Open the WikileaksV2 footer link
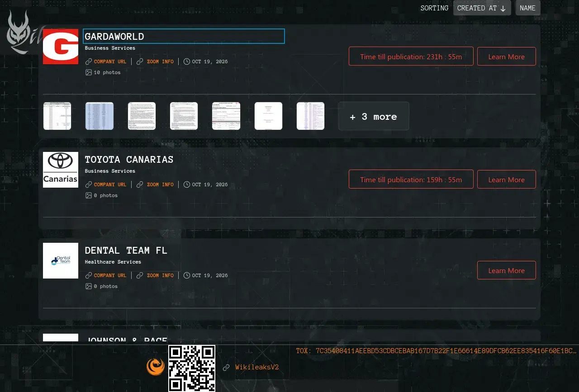 pos(257,368)
